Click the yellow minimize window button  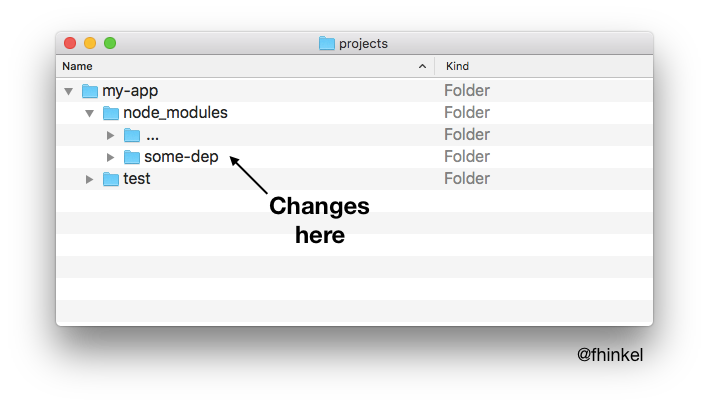(90, 43)
